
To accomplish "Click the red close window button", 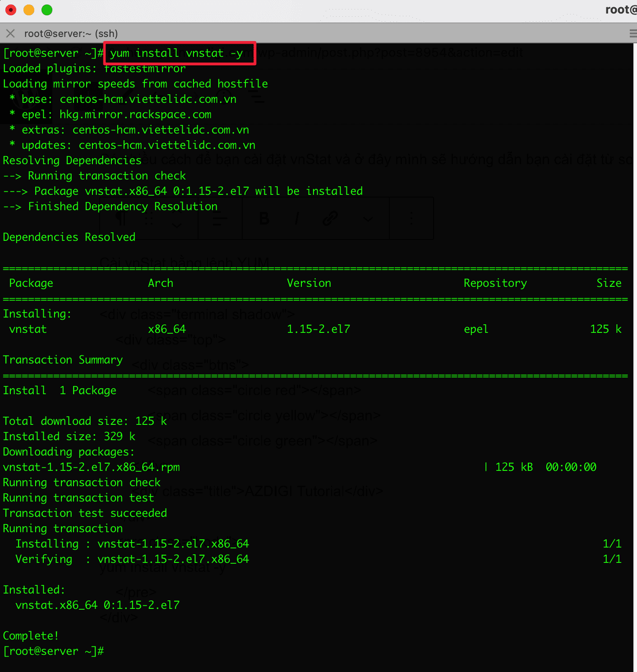I will (11, 10).
